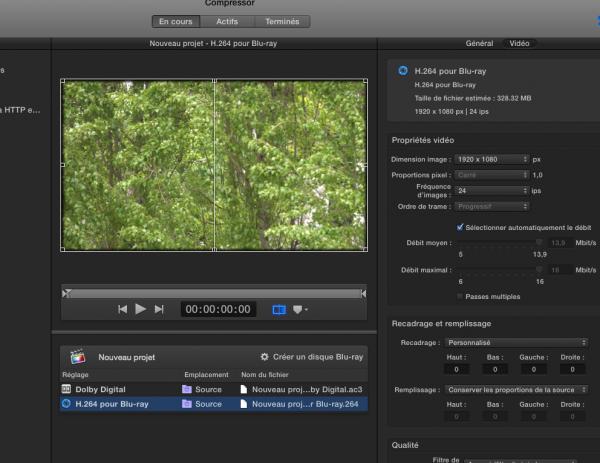Click the preview scrubber bar
The height and width of the screenshot is (463, 600).
click(x=214, y=293)
